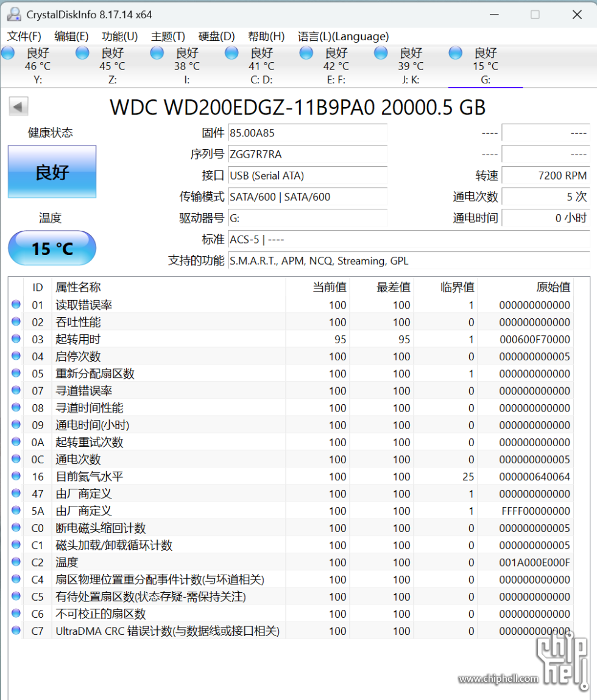Image resolution: width=597 pixels, height=700 pixels.
Task: Open the 语言(L) language menu
Action: (x=343, y=37)
